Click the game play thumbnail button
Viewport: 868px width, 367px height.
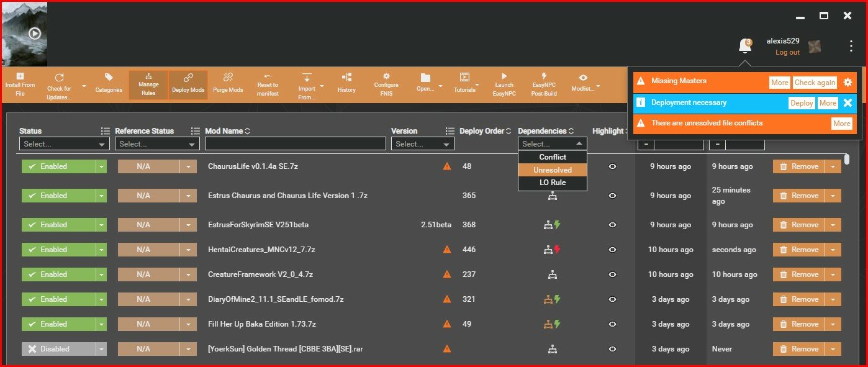click(35, 34)
